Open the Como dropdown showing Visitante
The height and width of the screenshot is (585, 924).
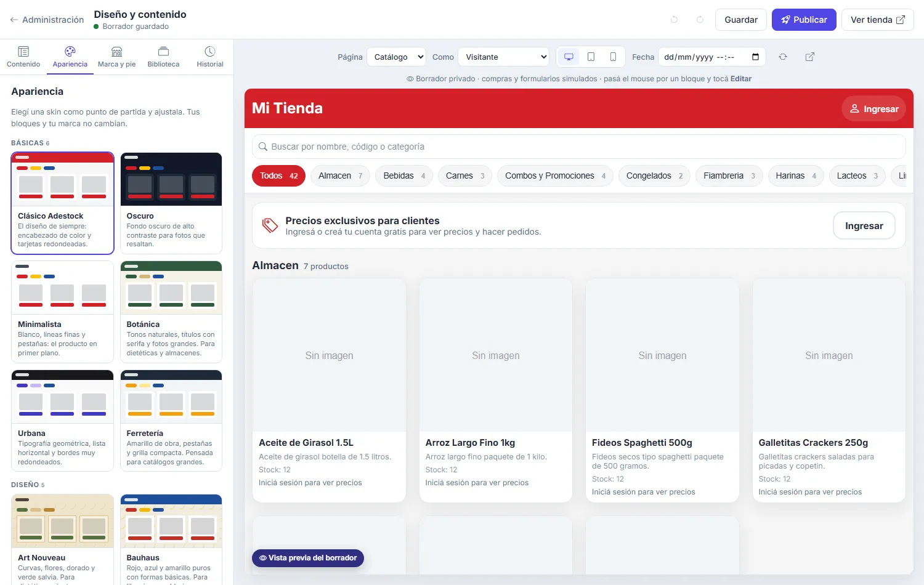click(503, 57)
